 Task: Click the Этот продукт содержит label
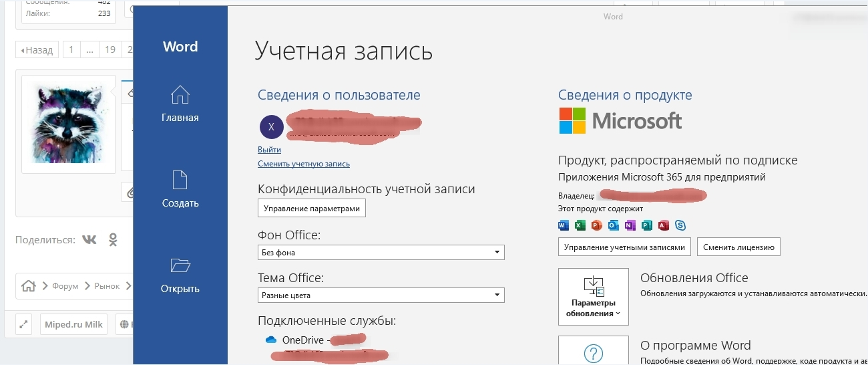tap(600, 209)
